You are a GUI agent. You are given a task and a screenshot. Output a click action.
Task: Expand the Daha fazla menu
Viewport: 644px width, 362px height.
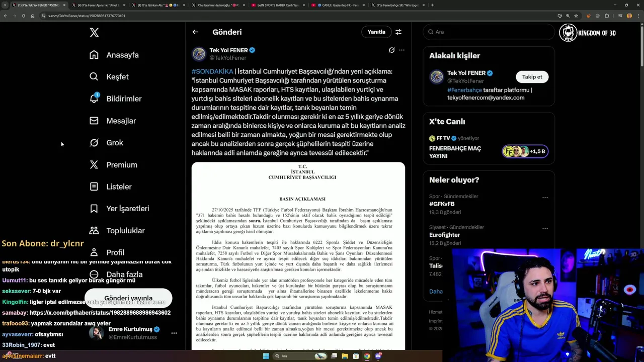click(x=116, y=275)
